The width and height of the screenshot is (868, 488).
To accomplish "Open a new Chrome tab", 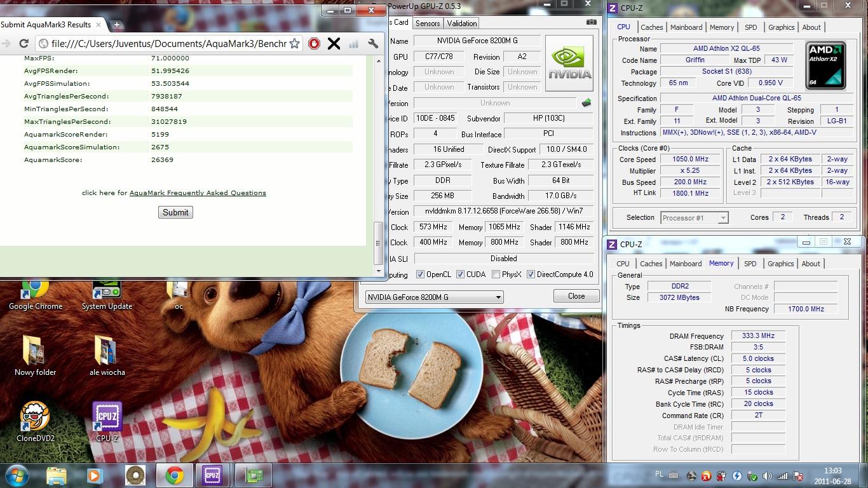I will coord(117,25).
